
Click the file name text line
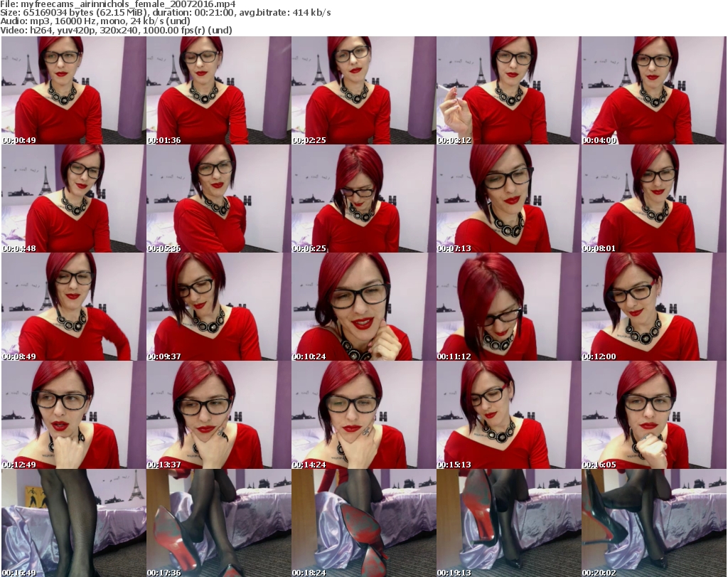point(118,4)
